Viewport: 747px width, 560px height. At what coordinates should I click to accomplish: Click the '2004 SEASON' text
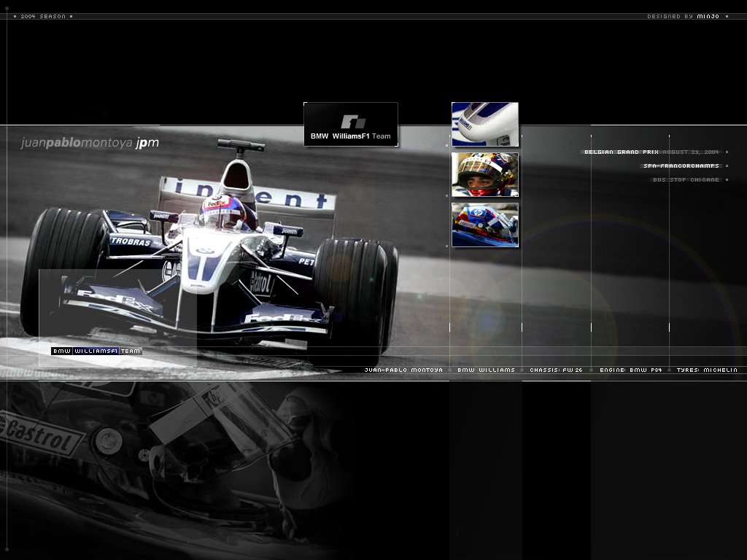[43, 16]
